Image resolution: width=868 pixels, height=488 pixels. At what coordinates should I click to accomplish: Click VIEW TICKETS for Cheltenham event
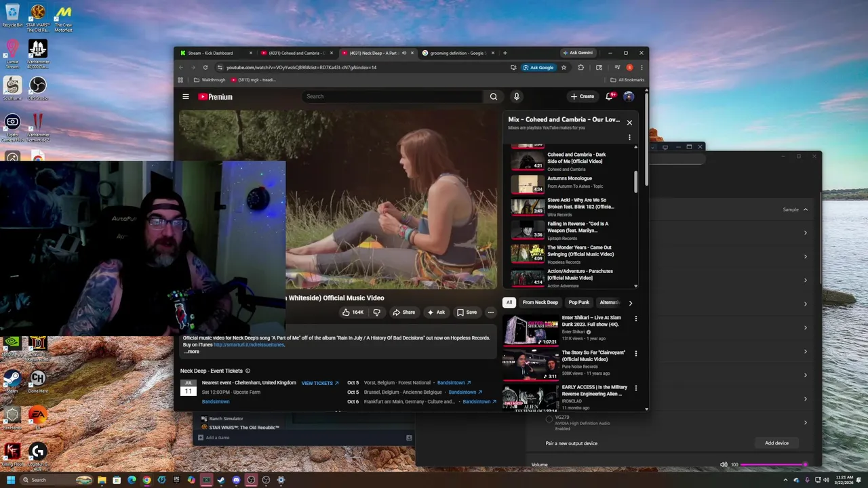pyautogui.click(x=319, y=383)
